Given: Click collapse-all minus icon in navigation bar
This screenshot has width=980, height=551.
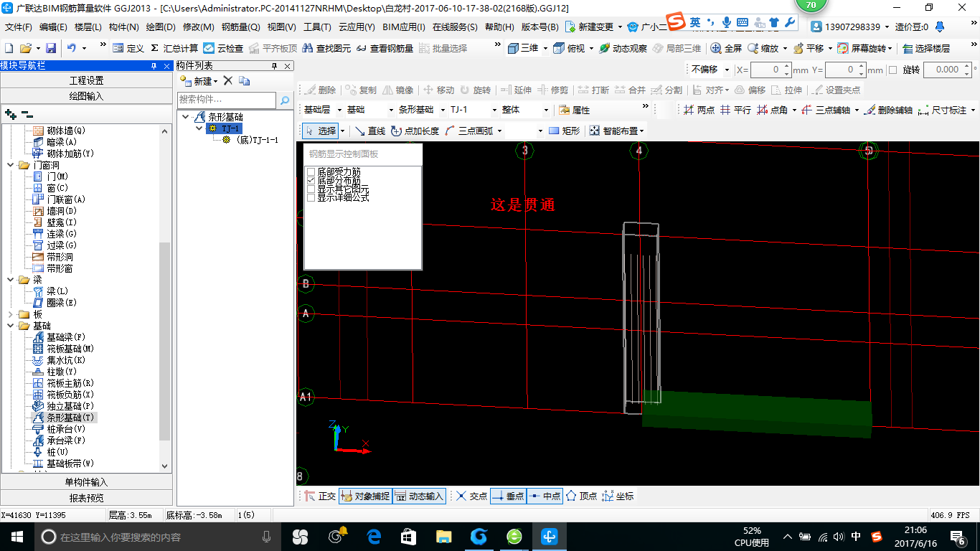Looking at the screenshot, I should [x=27, y=113].
